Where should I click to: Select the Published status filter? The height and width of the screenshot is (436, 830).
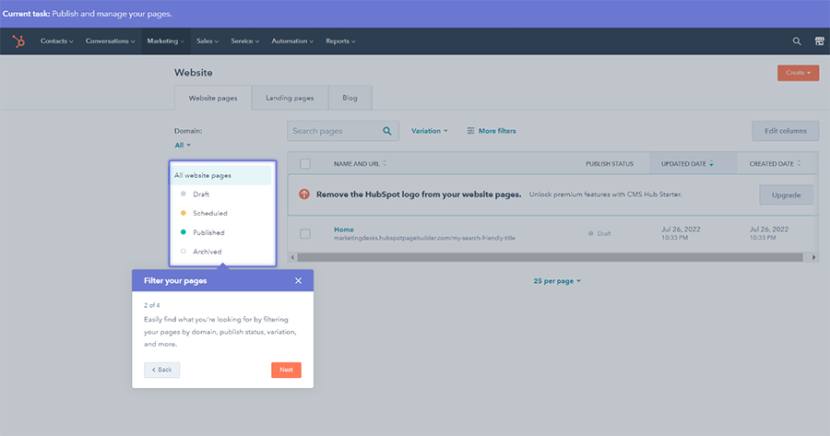coord(208,232)
